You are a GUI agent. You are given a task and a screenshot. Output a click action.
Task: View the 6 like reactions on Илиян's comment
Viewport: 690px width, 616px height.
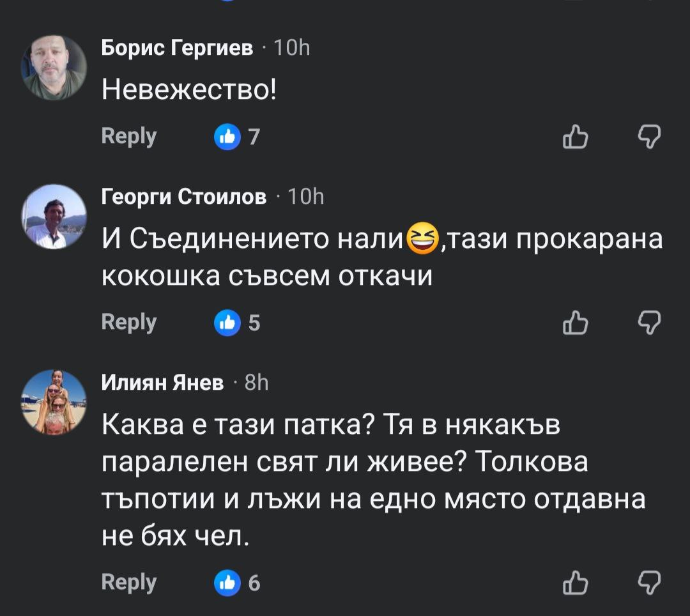click(236, 583)
